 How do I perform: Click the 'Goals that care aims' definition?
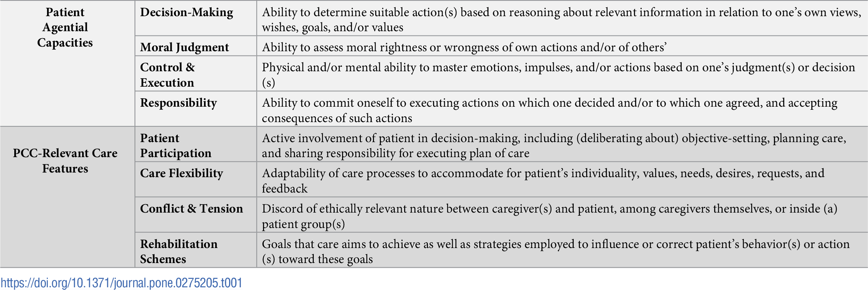tap(556, 244)
